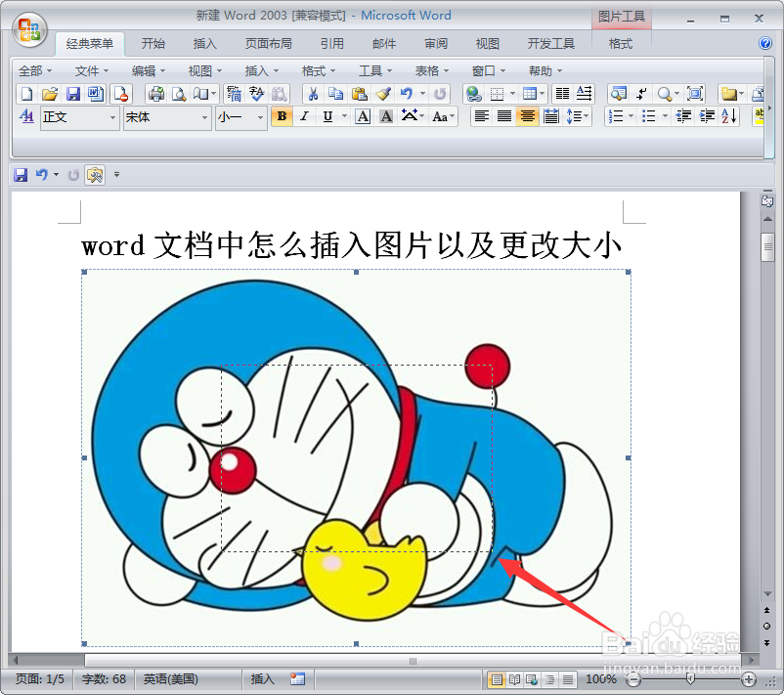This screenshot has width=784, height=695.
Task: Click the Office button orb
Action: click(29, 30)
